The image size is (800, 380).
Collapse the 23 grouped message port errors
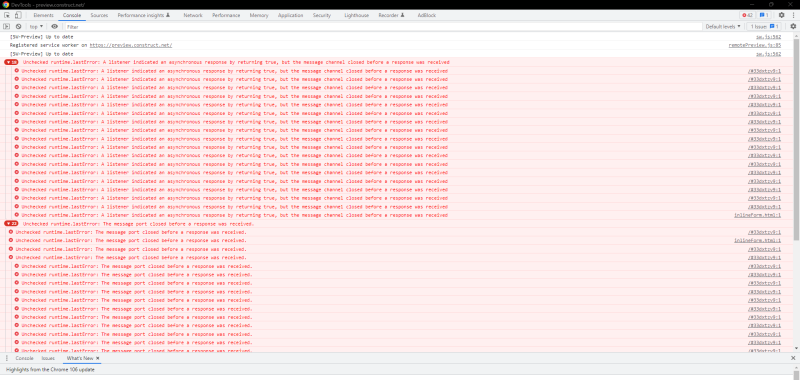click(11, 223)
